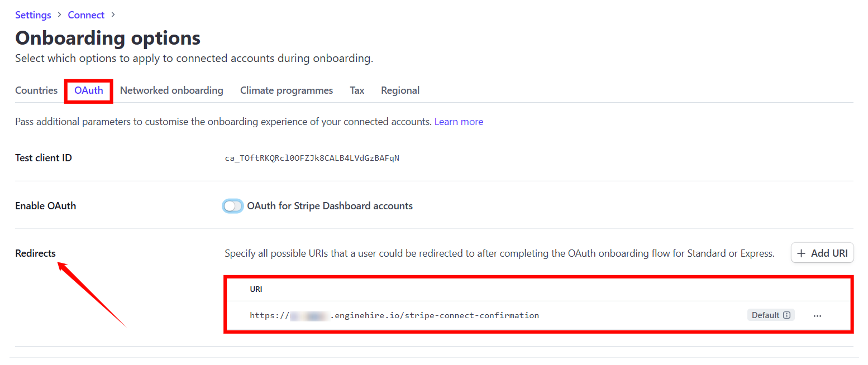This screenshot has height=365, width=868.
Task: Switch to the Countries tab
Action: [36, 90]
